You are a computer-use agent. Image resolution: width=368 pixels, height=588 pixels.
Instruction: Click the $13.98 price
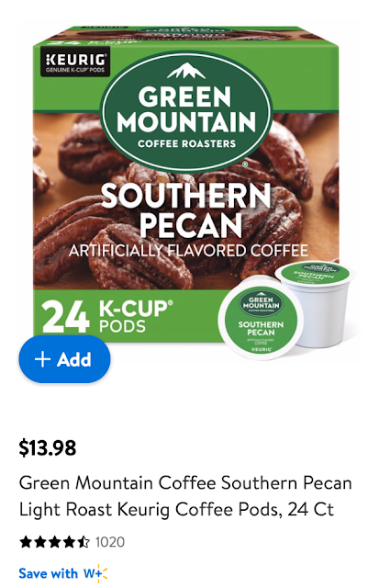click(48, 447)
